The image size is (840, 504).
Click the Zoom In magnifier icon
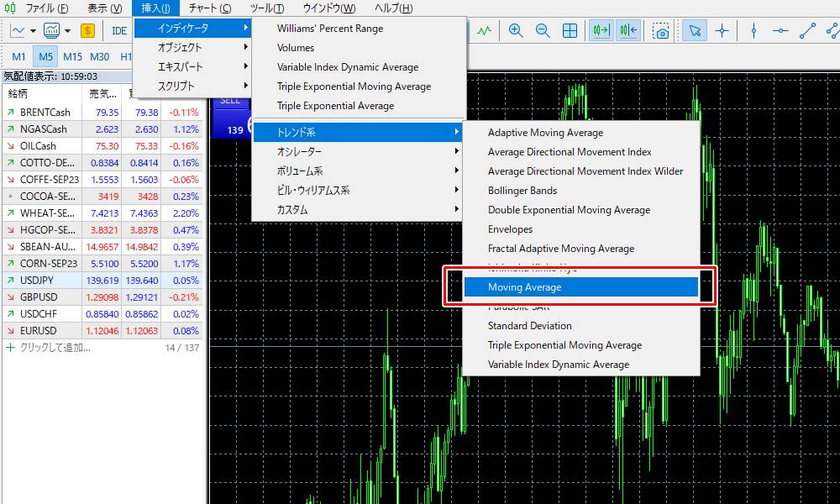point(515,30)
